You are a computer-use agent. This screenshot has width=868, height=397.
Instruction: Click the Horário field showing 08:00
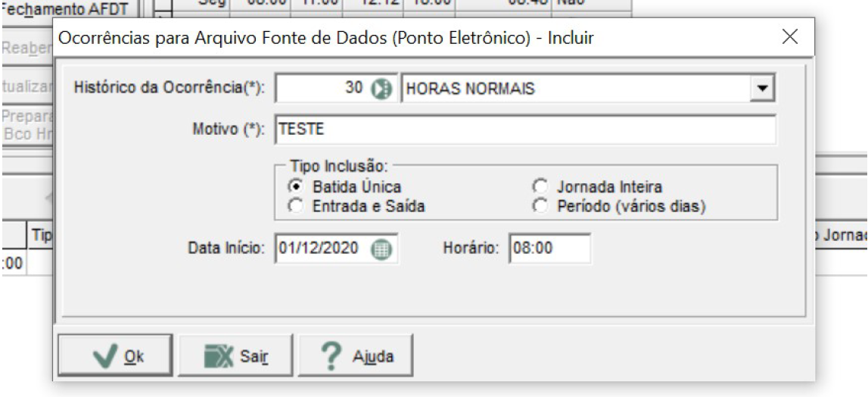551,248
